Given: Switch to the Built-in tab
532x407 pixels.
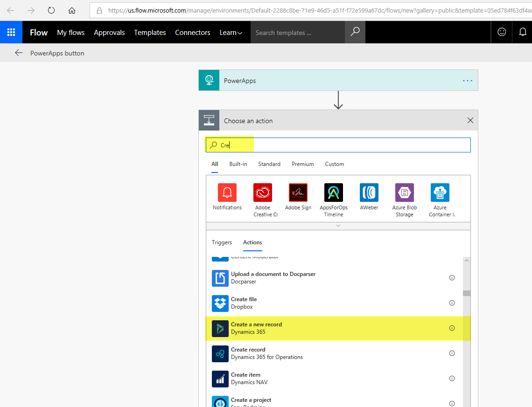Looking at the screenshot, I should [x=238, y=164].
